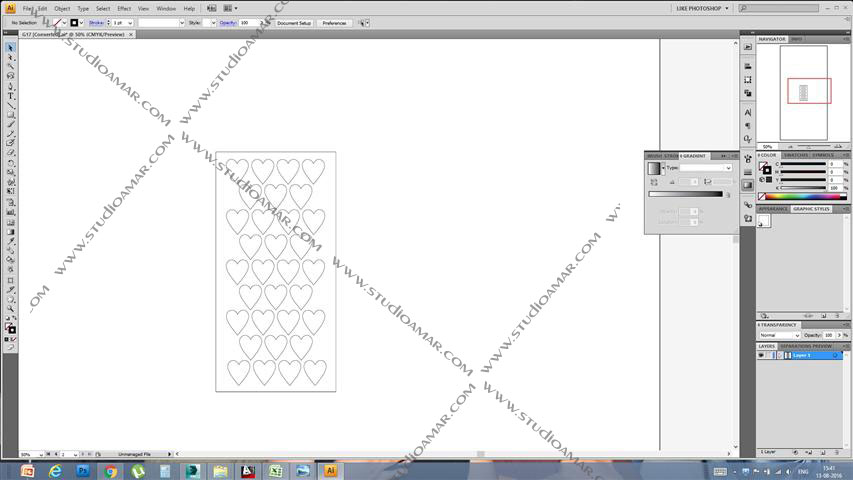The height and width of the screenshot is (480, 853).
Task: Select the Line Segment tool
Action: pos(10,105)
